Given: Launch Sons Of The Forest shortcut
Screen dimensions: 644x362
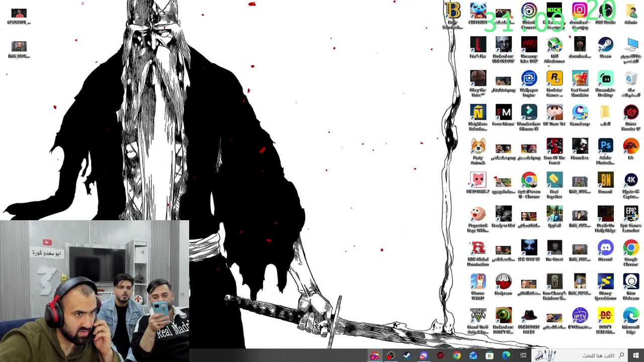Looking at the screenshot, I should (x=554, y=151).
